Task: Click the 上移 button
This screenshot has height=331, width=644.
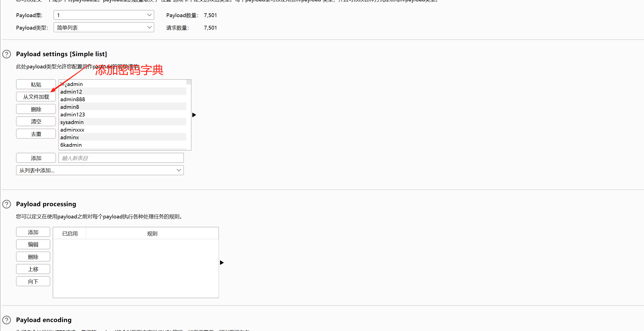Action: (33, 269)
